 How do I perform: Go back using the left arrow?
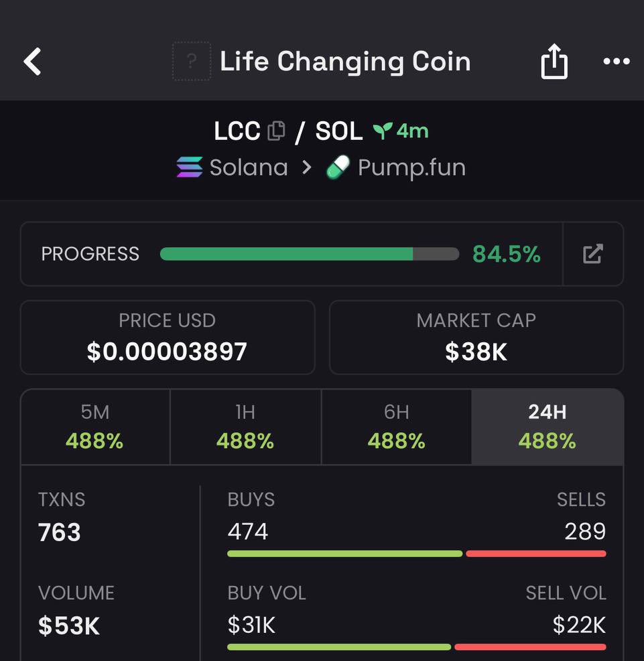[32, 62]
